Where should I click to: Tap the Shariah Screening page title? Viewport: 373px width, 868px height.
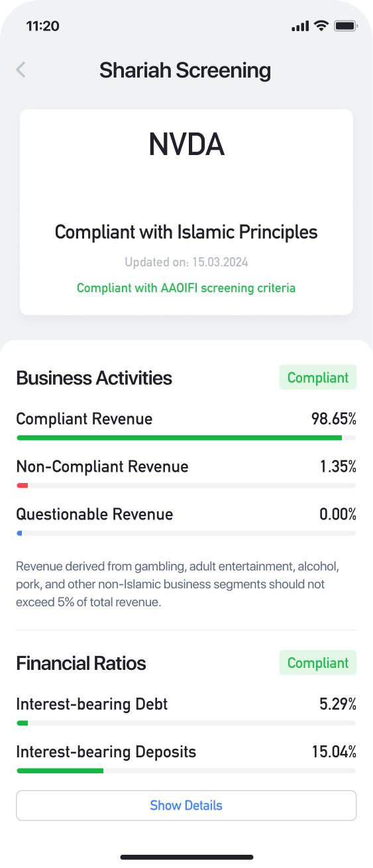click(185, 70)
